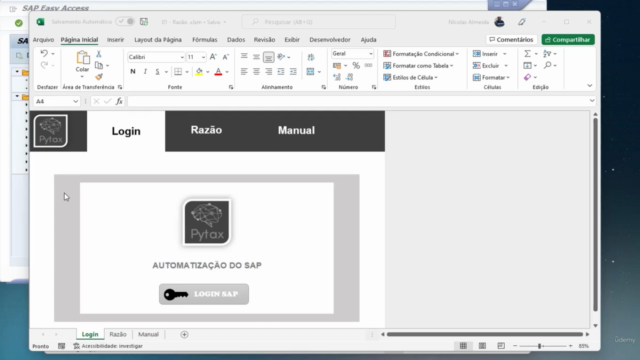Click the Clear eraser icon in Edição

(527, 77)
